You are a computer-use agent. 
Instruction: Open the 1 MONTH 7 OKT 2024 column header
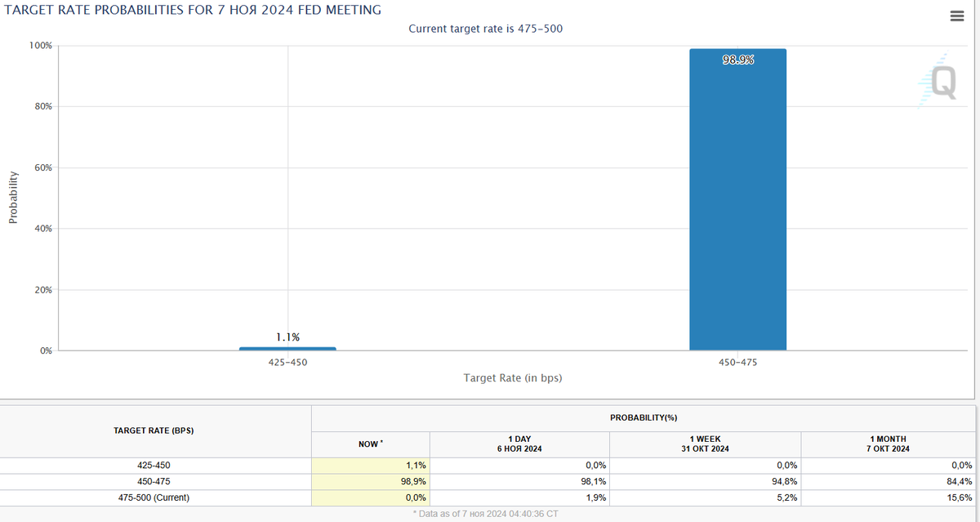coord(889,443)
